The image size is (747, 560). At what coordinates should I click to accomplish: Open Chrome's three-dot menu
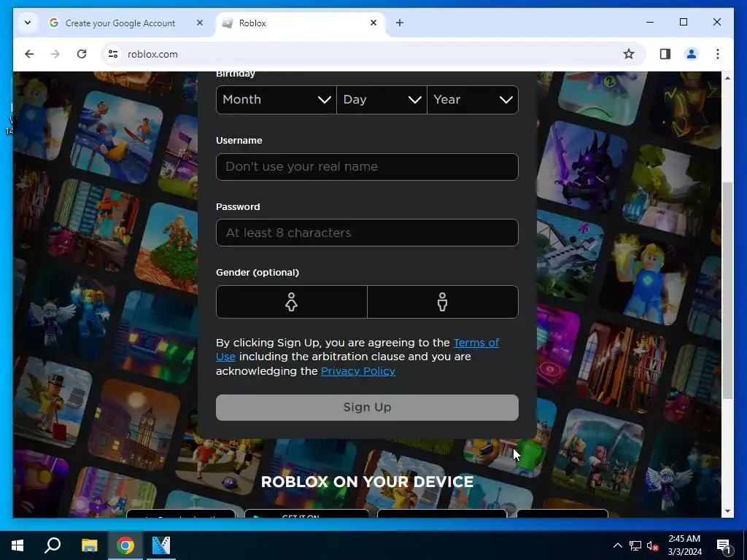click(x=718, y=54)
